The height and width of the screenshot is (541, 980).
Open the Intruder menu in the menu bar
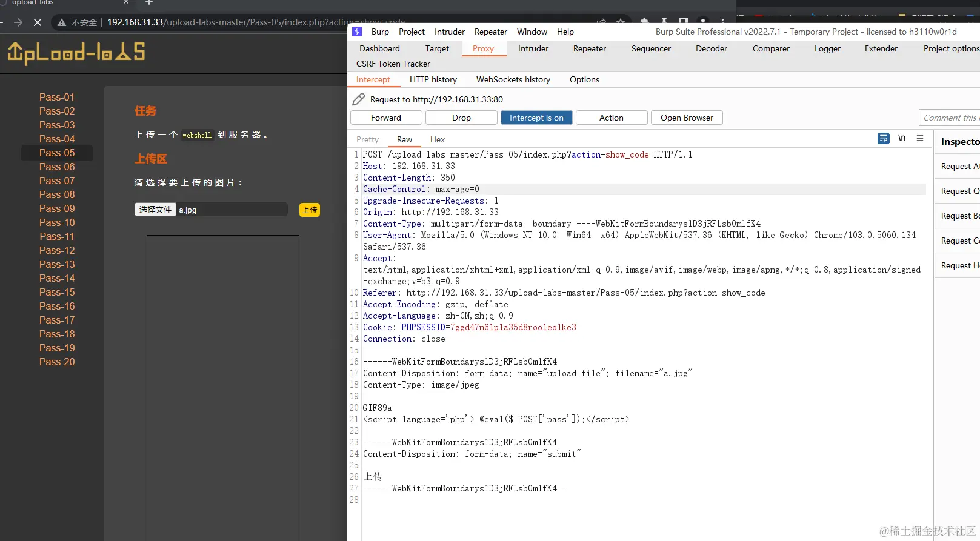coord(450,32)
